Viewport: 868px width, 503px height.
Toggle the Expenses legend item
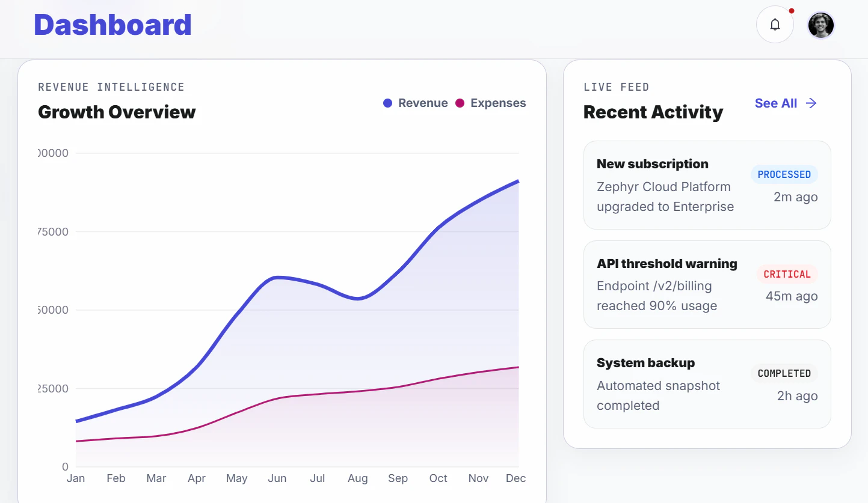click(490, 103)
